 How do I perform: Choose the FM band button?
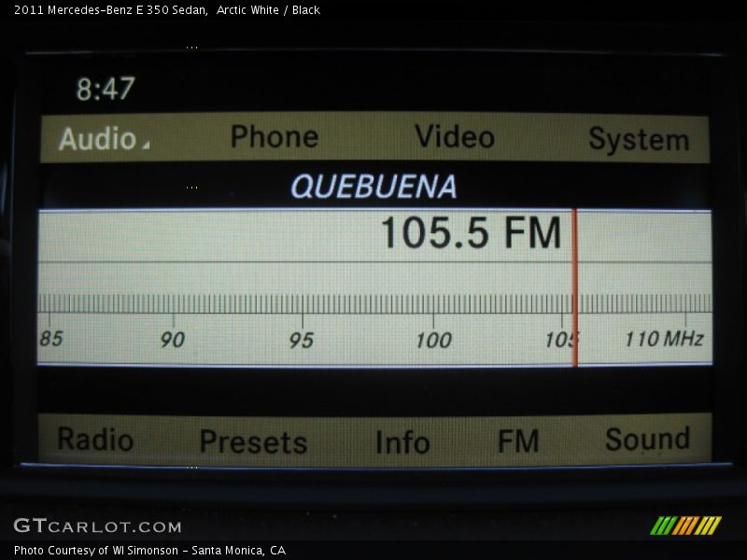tap(518, 441)
